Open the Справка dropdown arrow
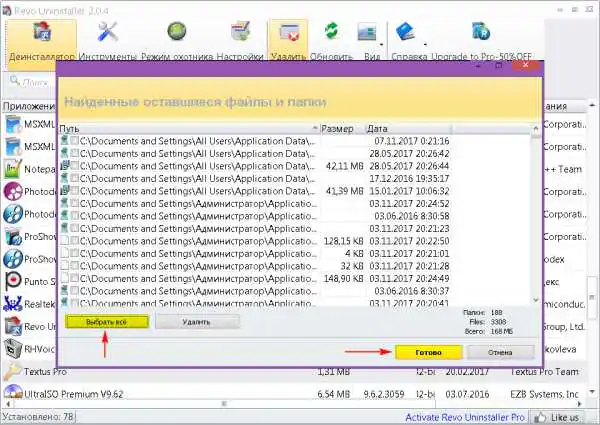The height and width of the screenshot is (425, 600). click(x=425, y=45)
